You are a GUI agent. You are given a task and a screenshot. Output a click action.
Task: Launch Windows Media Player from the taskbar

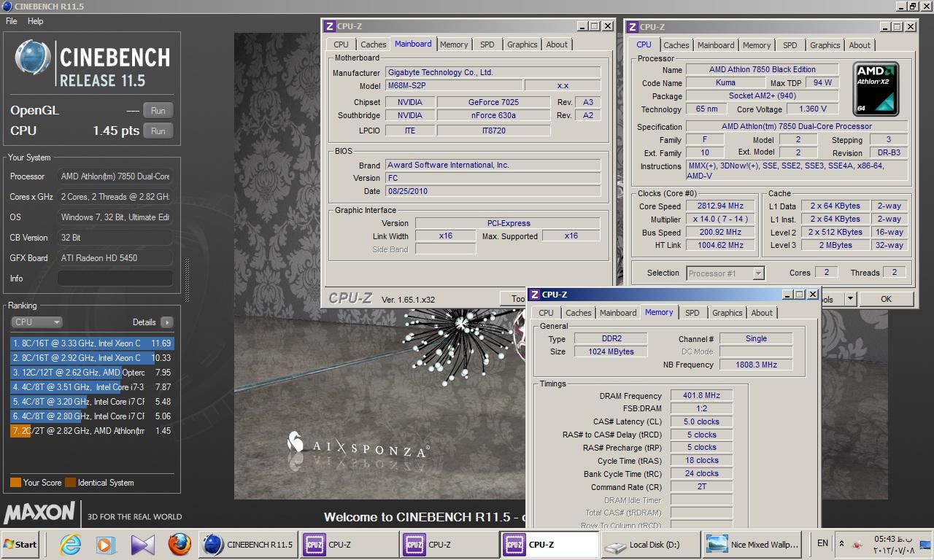pos(106,544)
